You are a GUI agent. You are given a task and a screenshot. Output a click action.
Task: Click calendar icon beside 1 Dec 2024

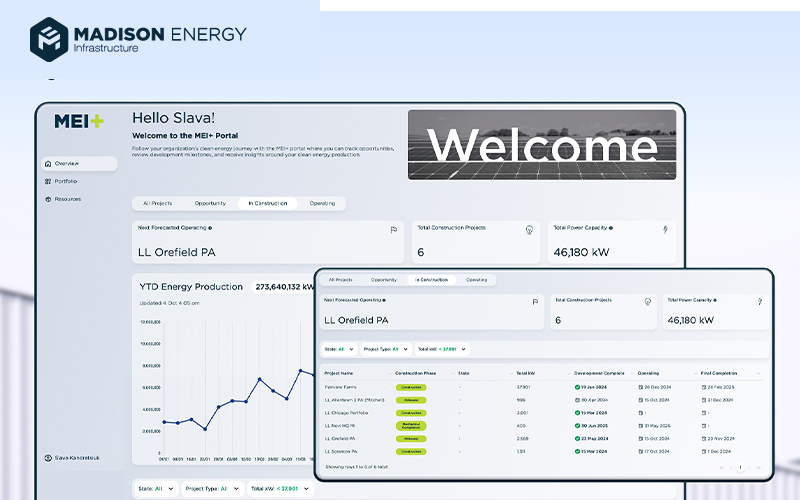coord(704,452)
